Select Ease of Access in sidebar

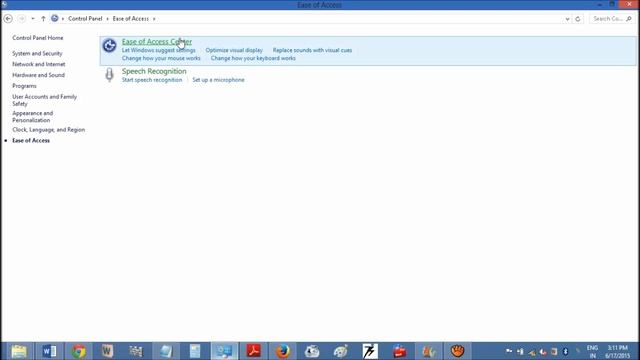31,140
